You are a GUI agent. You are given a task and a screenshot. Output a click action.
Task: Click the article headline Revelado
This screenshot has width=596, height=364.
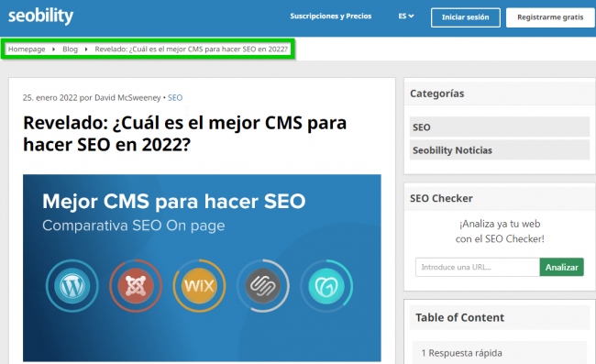pyautogui.click(x=184, y=133)
